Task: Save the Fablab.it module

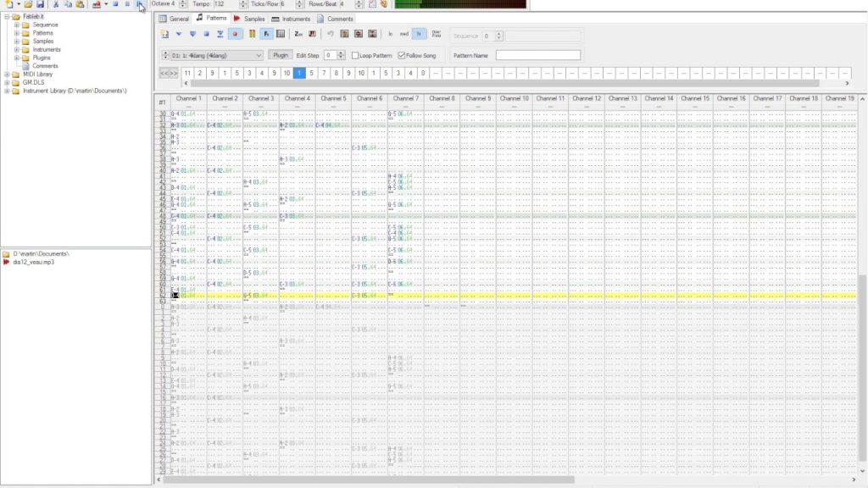Action: [x=41, y=6]
